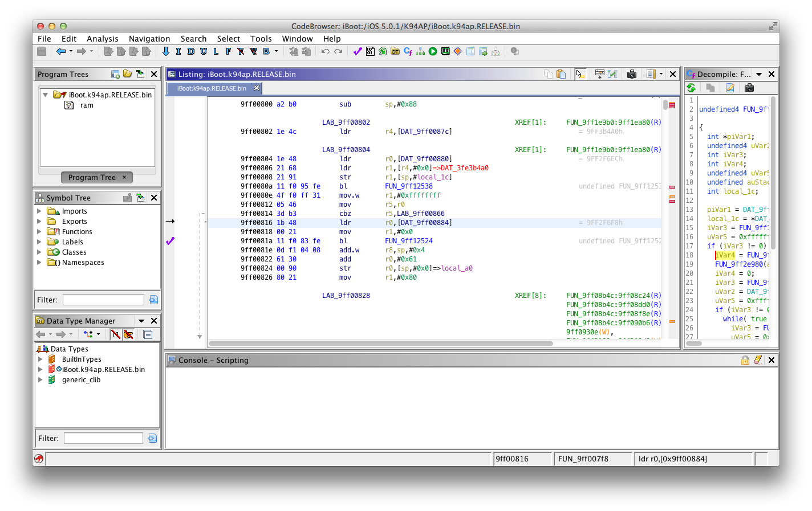This screenshot has height=511, width=812.
Task: Toggle the Symbol Tree filter options icon
Action: [153, 300]
